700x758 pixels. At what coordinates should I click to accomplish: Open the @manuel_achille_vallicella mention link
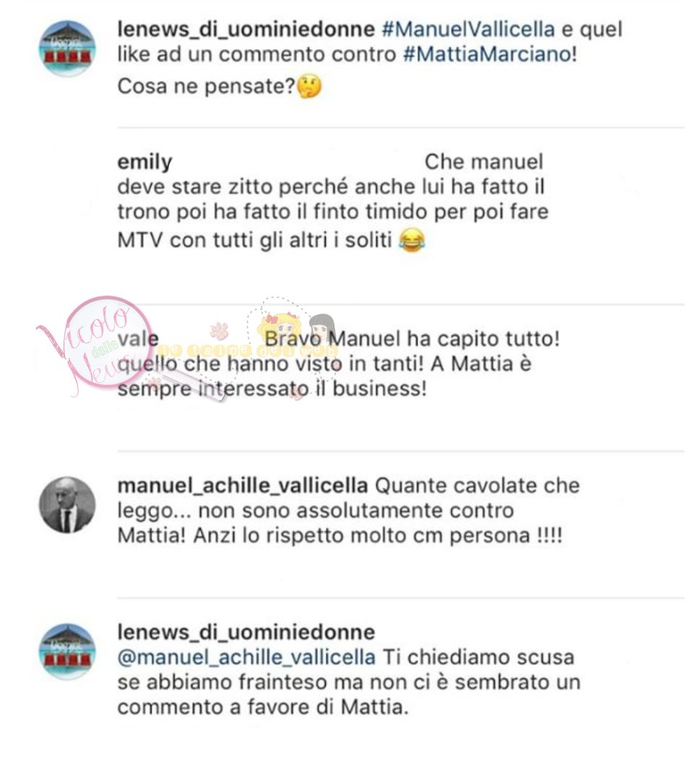[x=246, y=658]
